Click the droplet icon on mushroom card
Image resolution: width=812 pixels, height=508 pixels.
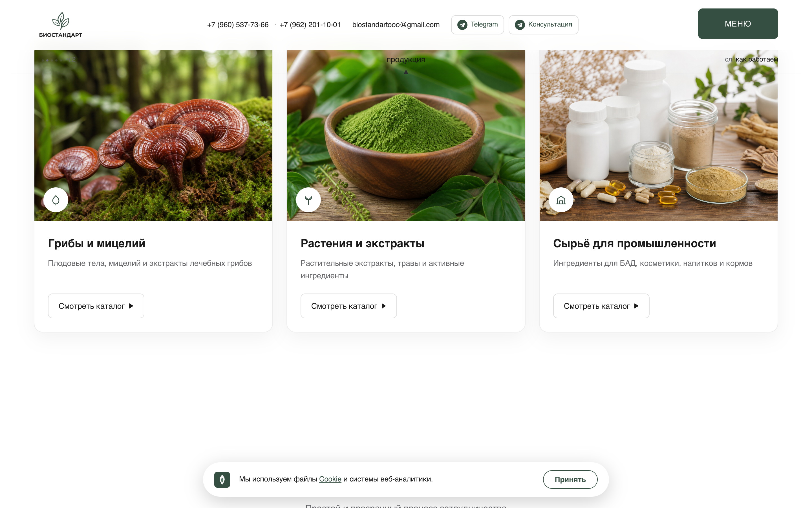point(56,200)
